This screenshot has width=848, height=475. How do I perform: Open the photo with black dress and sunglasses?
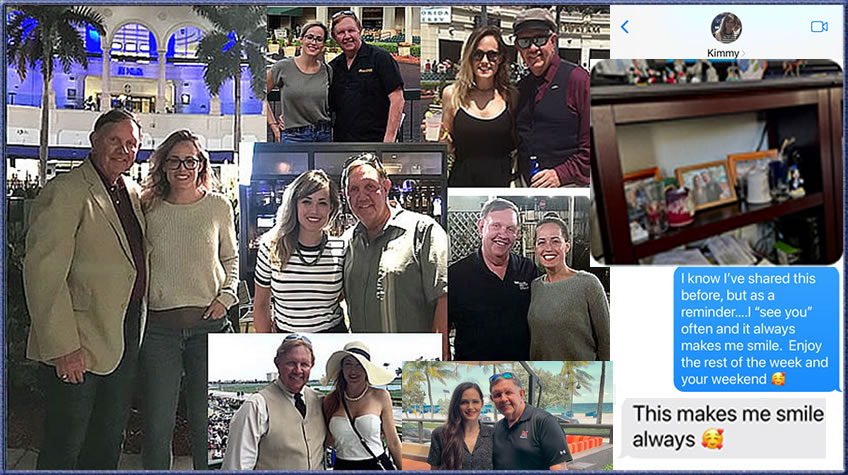pos(505,96)
